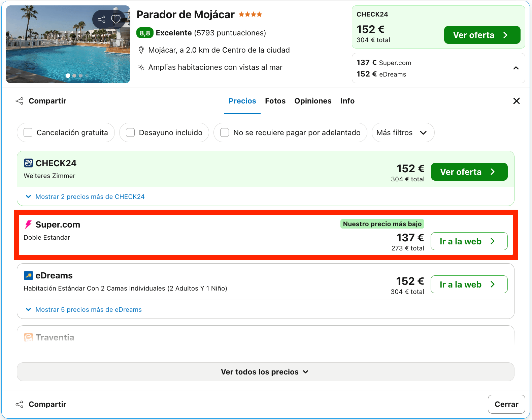Click the Traventia provider name
532x420 pixels.
pyautogui.click(x=55, y=337)
